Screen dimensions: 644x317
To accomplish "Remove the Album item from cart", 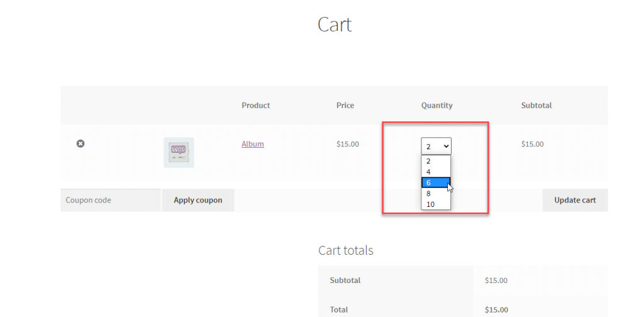I will point(80,143).
